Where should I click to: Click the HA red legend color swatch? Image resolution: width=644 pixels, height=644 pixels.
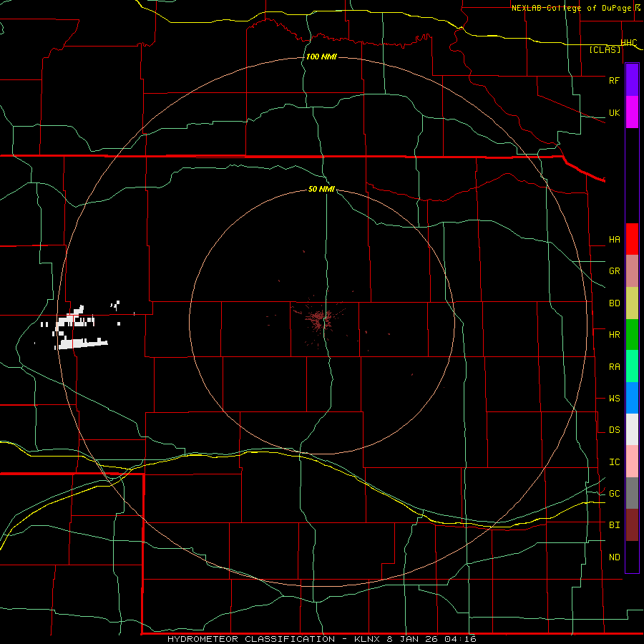(x=632, y=239)
